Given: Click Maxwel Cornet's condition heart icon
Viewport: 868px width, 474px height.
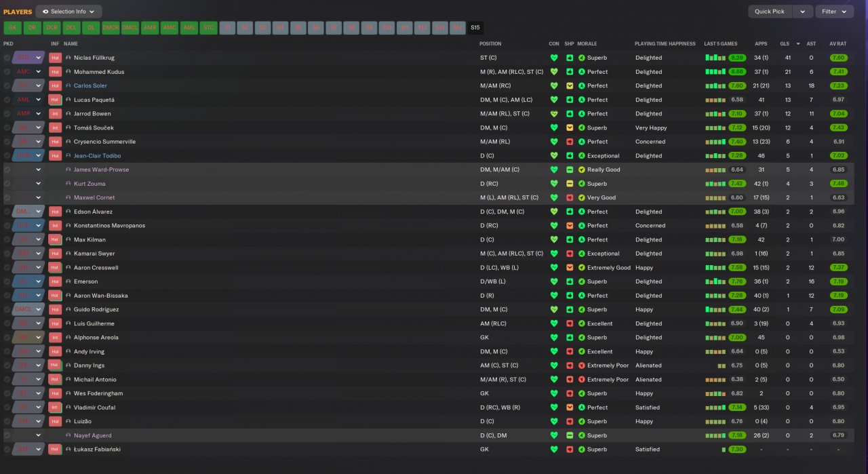Looking at the screenshot, I should (x=554, y=198).
